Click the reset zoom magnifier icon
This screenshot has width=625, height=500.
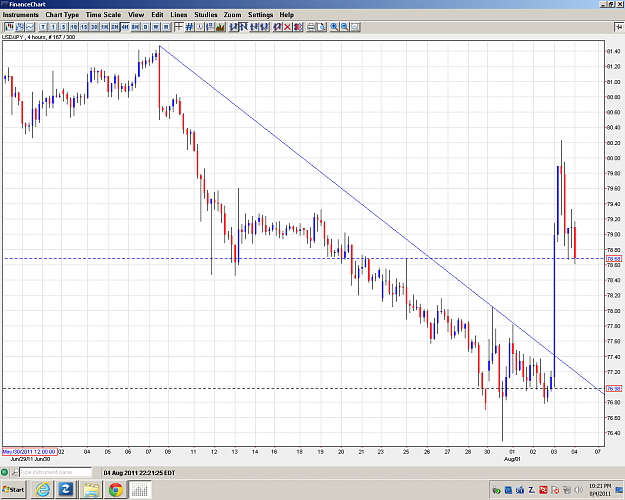[x=355, y=27]
